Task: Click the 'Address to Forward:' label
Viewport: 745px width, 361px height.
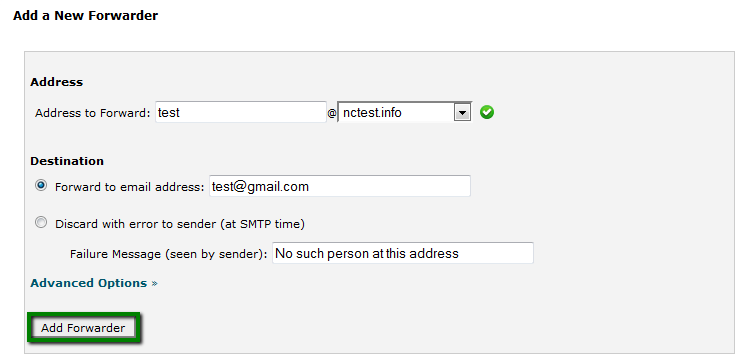Action: (x=93, y=114)
